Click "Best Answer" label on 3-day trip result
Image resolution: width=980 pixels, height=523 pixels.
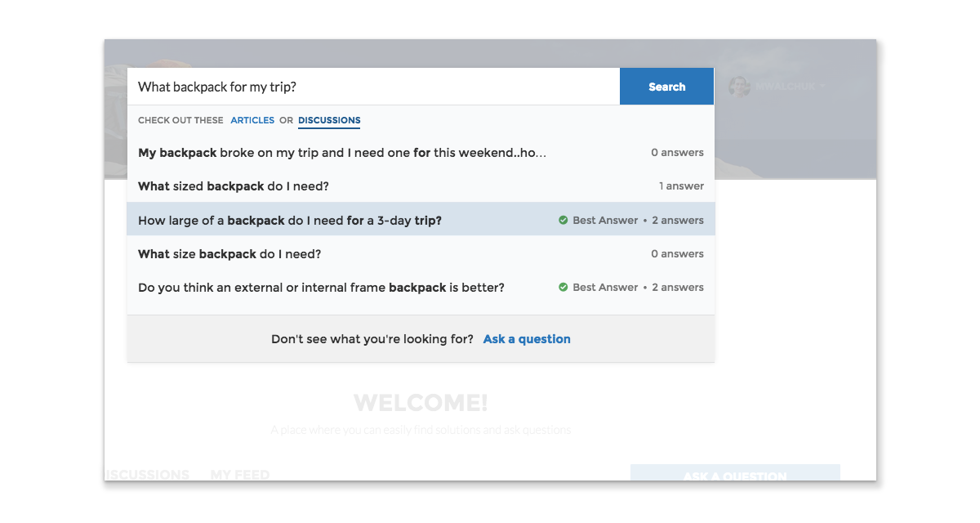(x=605, y=221)
